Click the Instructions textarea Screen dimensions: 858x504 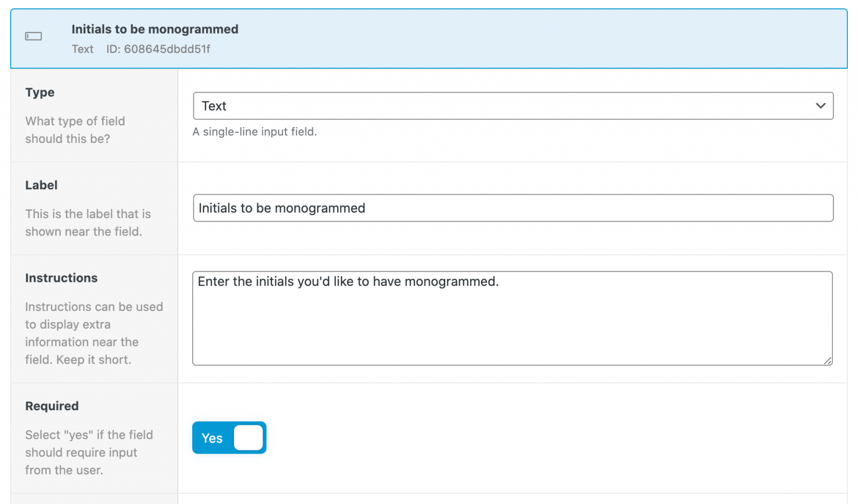512,318
